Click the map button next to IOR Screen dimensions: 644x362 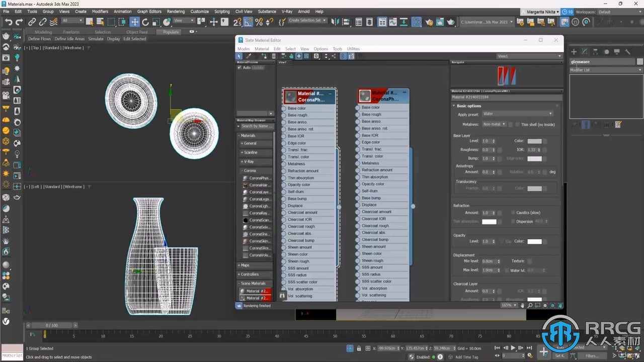coord(545,150)
